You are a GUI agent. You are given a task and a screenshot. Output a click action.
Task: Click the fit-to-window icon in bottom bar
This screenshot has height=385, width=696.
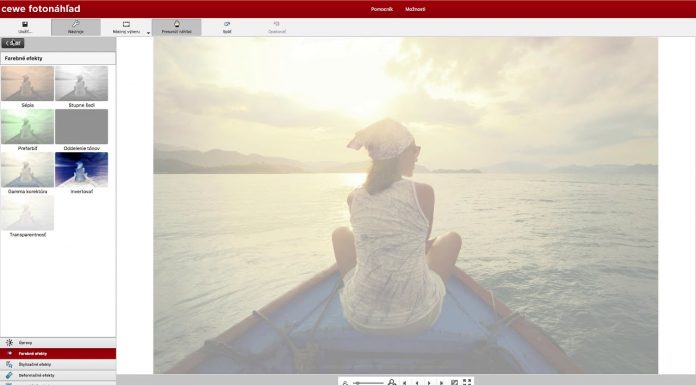click(454, 382)
